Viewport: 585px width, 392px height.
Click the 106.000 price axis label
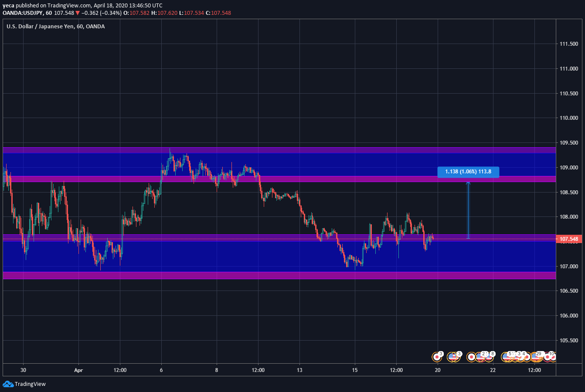[x=569, y=316]
